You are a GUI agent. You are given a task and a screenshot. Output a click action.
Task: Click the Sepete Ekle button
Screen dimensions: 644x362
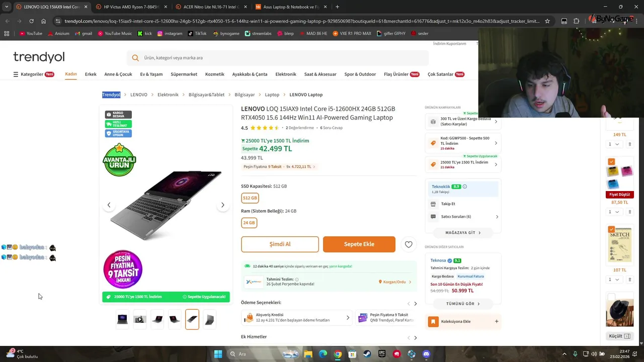[359, 244]
